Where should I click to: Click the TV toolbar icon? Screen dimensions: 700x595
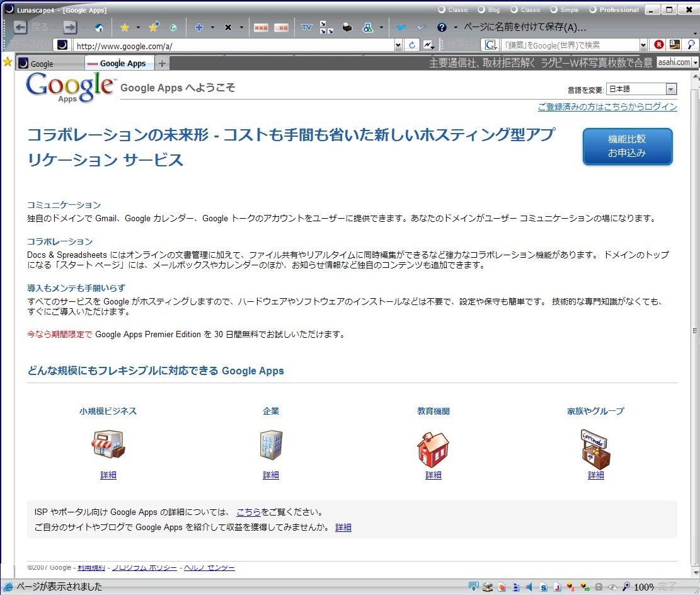coord(306,28)
